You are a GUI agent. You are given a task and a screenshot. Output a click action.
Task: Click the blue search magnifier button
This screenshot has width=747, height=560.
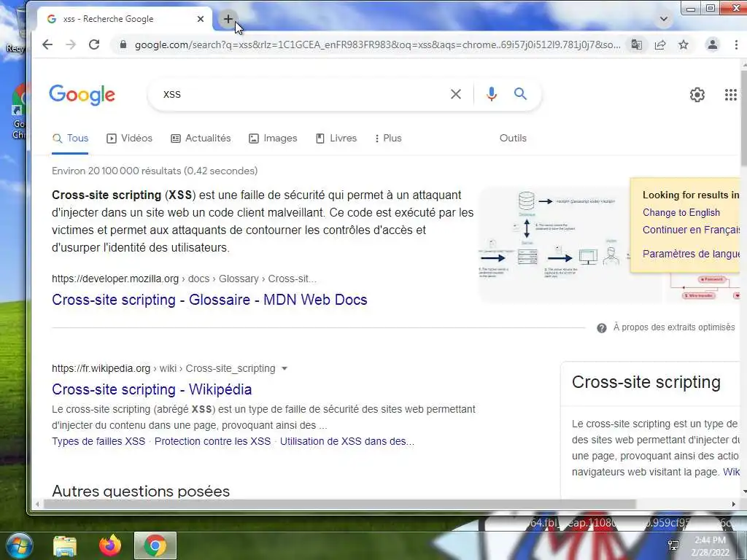[520, 94]
